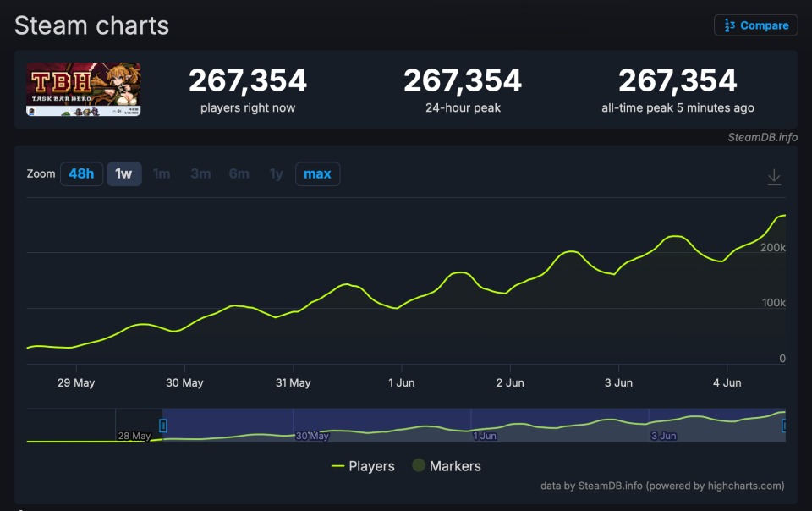Click the 200k y-axis label
This screenshot has height=511, width=812.
click(x=772, y=248)
